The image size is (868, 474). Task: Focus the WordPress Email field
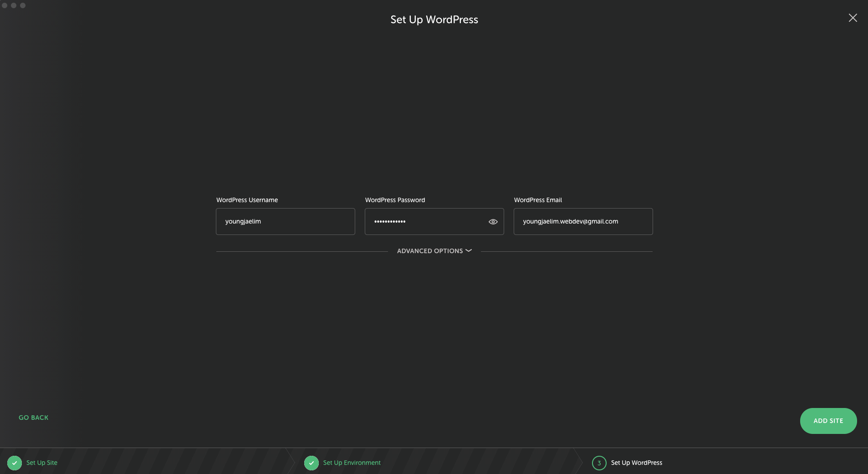click(583, 221)
